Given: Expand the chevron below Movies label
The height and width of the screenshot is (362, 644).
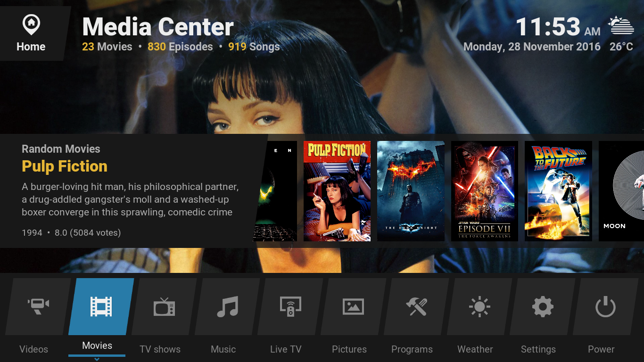Looking at the screenshot, I should (97, 359).
